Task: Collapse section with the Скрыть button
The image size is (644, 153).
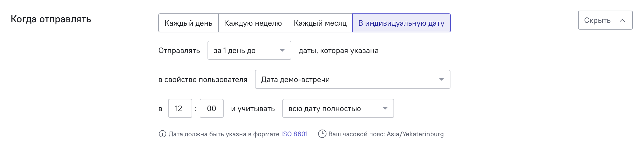Action: point(605,20)
